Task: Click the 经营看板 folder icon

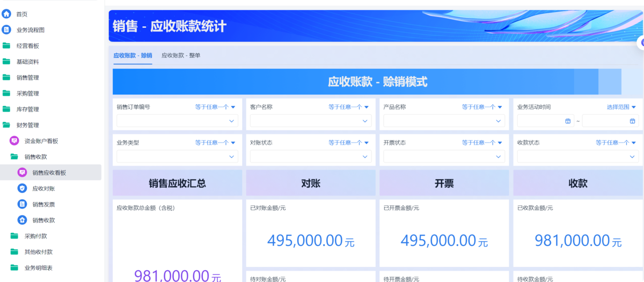Action: pos(6,46)
